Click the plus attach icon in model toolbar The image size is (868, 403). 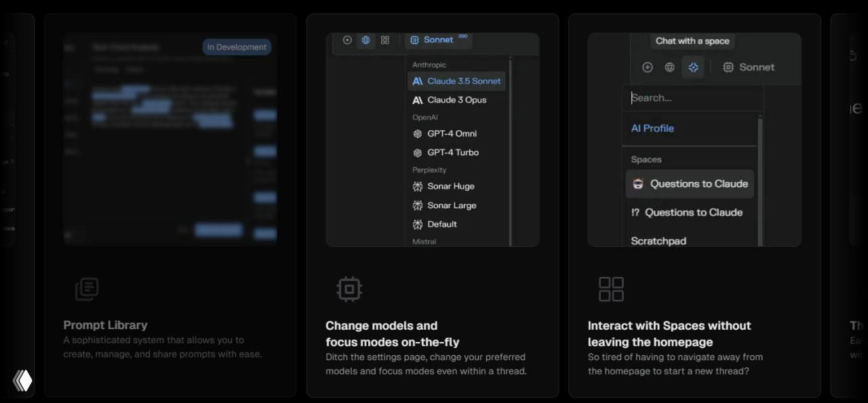347,40
